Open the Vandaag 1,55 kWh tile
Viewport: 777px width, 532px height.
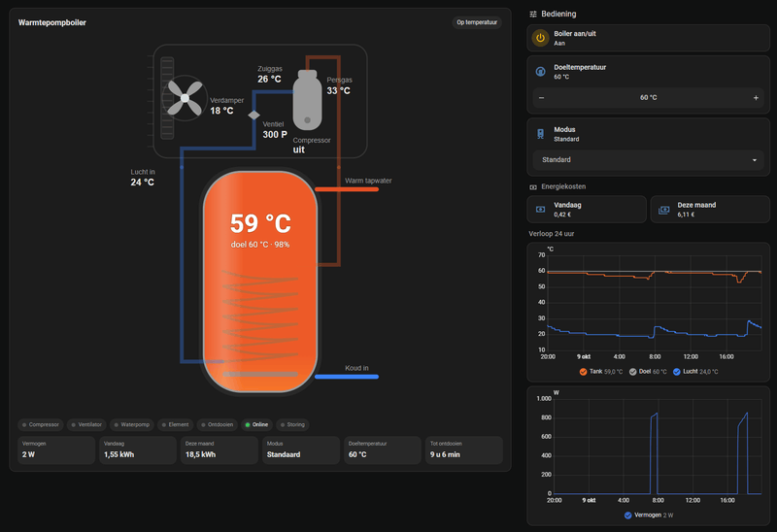[138, 449]
